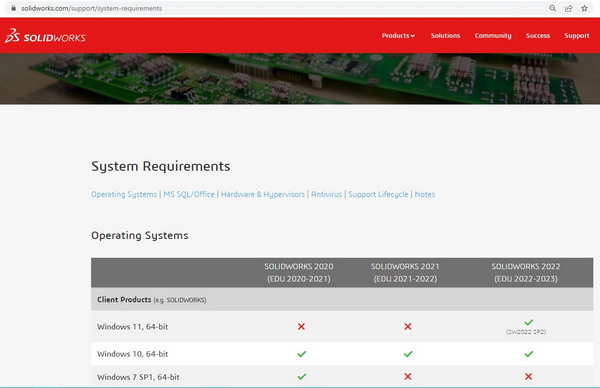Open the Community menu
The width and height of the screenshot is (600, 388).
coord(493,36)
